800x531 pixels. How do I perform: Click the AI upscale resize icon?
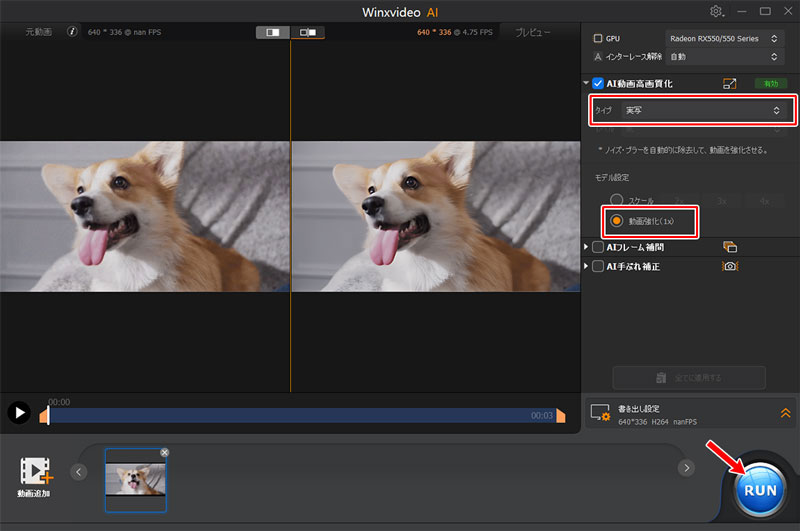tap(729, 84)
